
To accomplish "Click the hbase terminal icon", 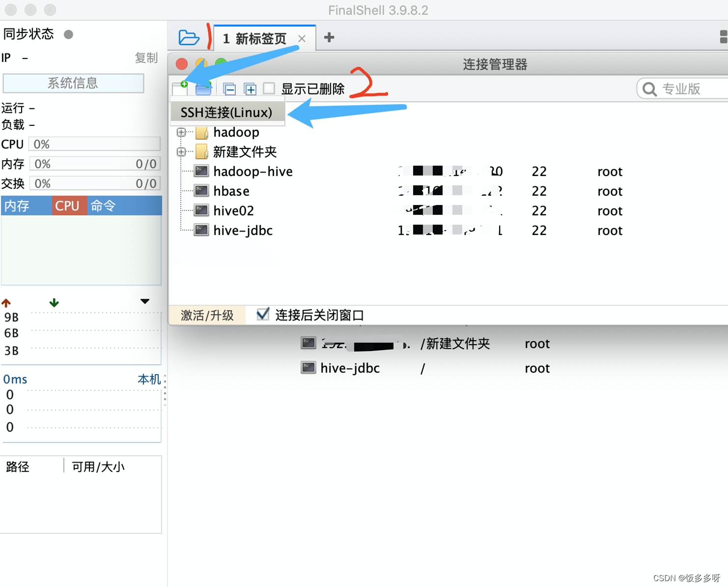I will pos(201,191).
